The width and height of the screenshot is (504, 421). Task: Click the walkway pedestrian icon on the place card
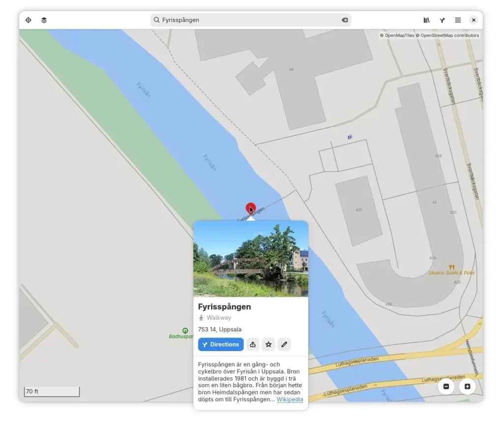tap(201, 317)
